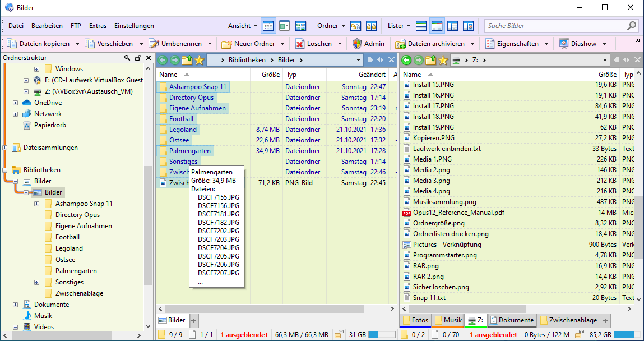Click the Diashow toolbar icon
Viewport: 644px width, 341px height.
click(564, 44)
